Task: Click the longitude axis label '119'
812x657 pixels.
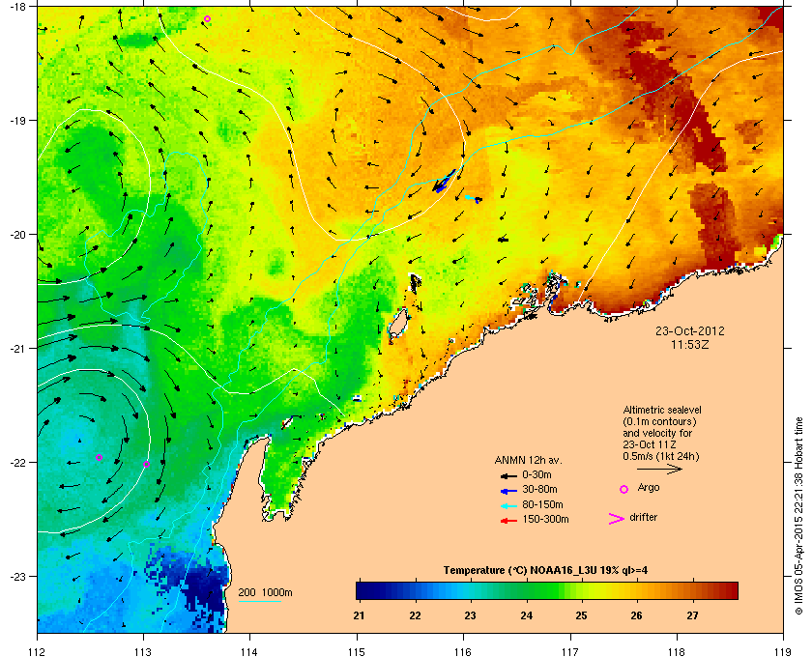Action: tap(782, 651)
